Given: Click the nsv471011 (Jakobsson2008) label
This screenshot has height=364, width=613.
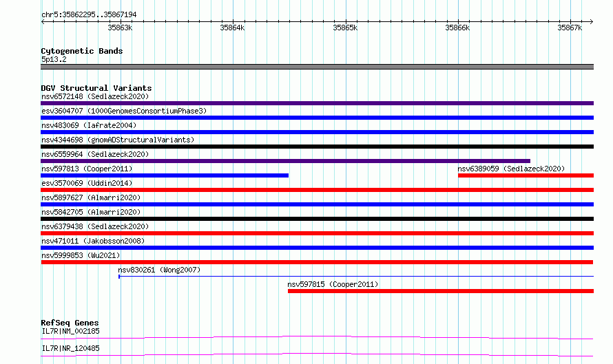Looking at the screenshot, I should tap(93, 241).
